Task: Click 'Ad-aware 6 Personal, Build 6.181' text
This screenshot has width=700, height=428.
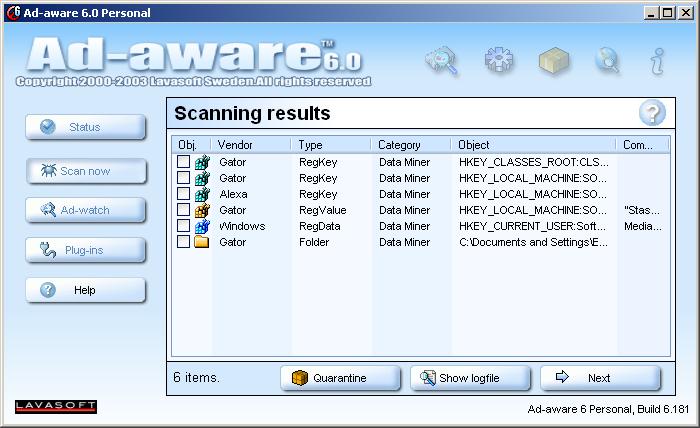Action: (608, 409)
